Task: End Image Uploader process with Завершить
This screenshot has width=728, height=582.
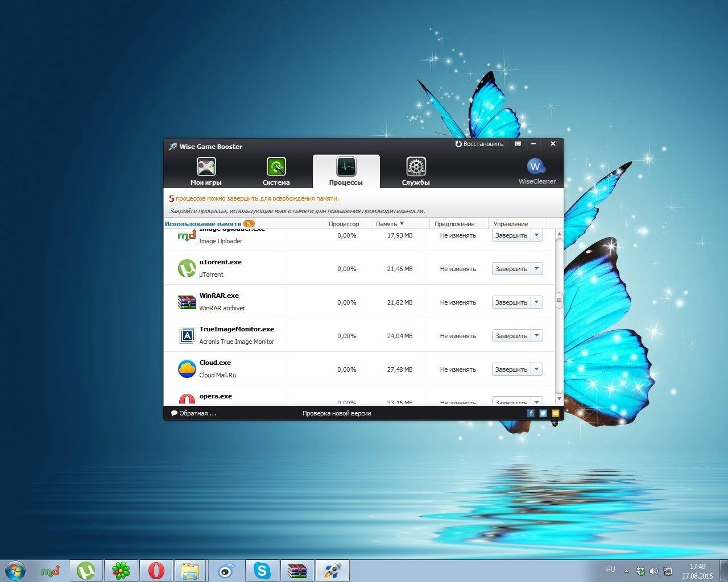Action: click(511, 235)
